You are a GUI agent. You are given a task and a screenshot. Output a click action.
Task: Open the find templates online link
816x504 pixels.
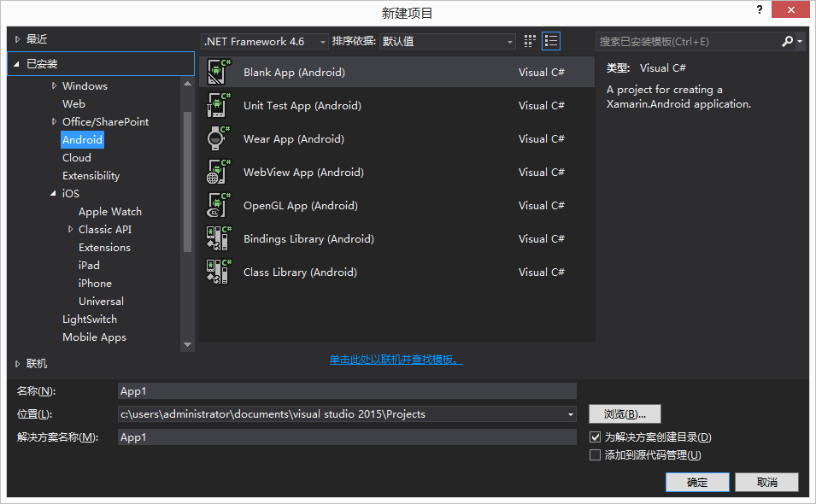click(396, 360)
